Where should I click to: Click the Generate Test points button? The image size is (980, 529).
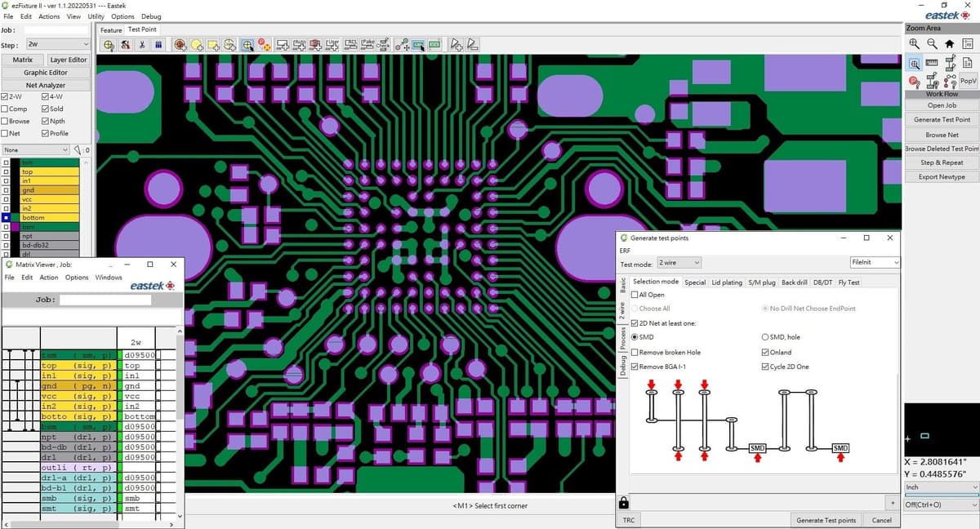tap(826, 520)
